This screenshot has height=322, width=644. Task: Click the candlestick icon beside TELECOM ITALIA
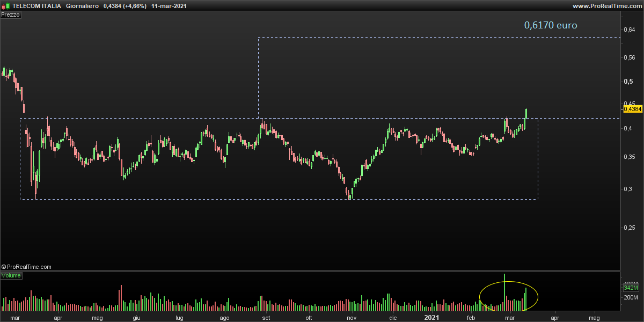(x=6, y=5)
